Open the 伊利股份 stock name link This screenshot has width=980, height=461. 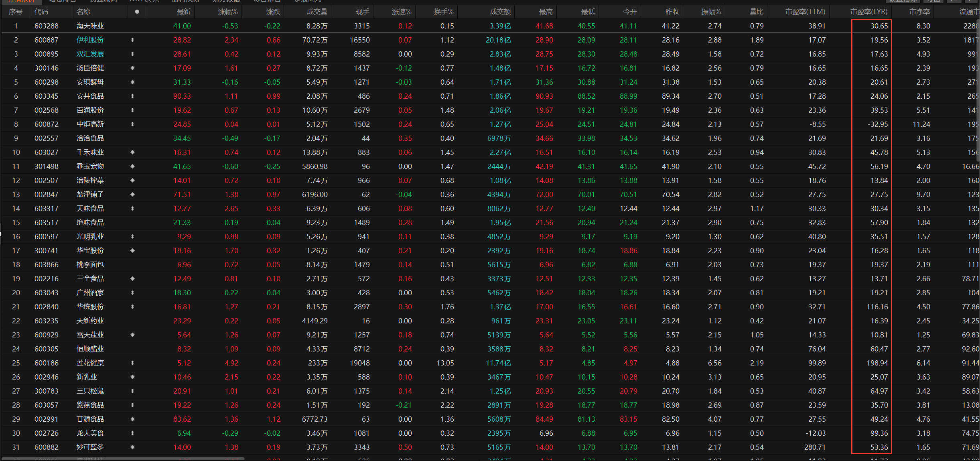(x=90, y=40)
